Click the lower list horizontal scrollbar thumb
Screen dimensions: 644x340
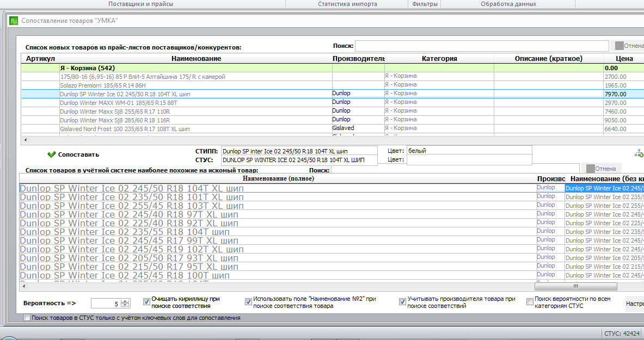coord(575,286)
